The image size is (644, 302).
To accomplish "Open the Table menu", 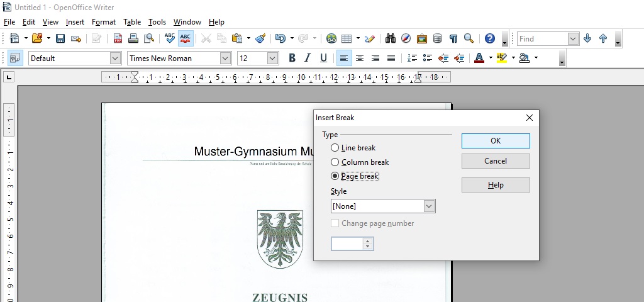I will tap(132, 22).
